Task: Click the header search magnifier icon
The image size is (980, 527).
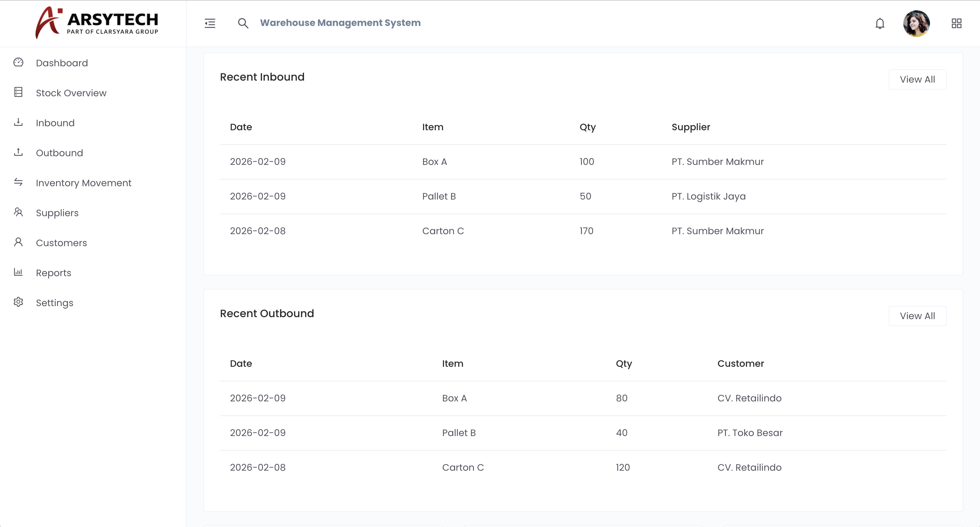Action: point(243,24)
